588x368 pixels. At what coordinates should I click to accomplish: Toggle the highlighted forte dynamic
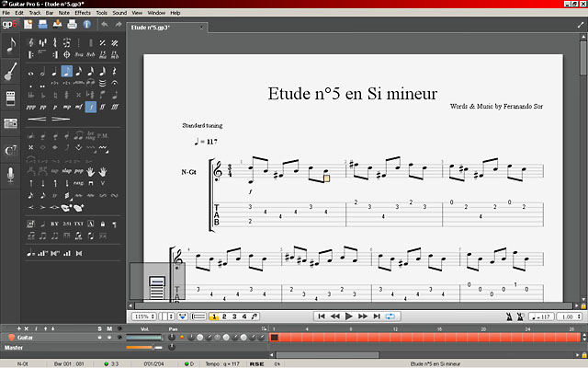91,107
